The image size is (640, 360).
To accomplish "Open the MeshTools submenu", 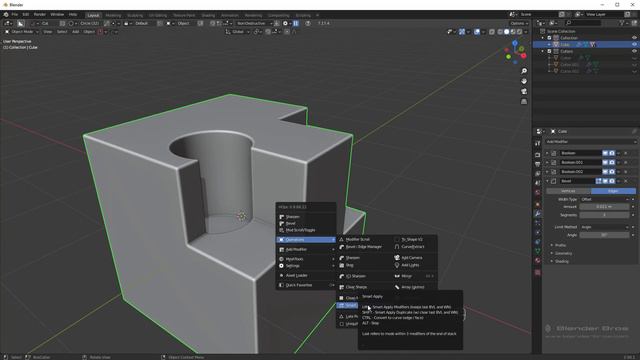I will pos(306,259).
